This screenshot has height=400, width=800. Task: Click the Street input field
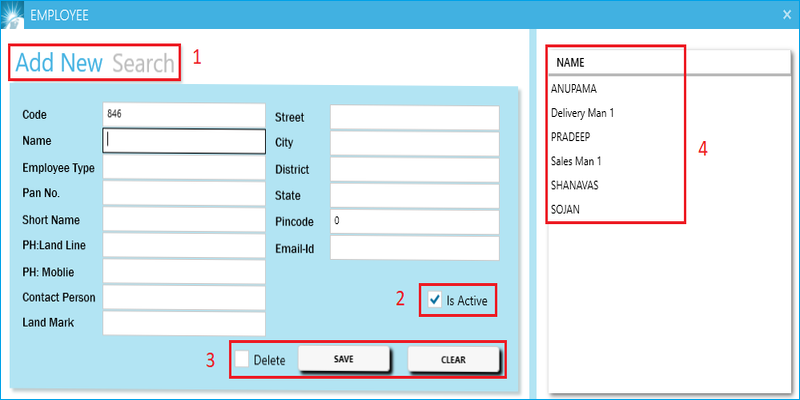point(414,118)
